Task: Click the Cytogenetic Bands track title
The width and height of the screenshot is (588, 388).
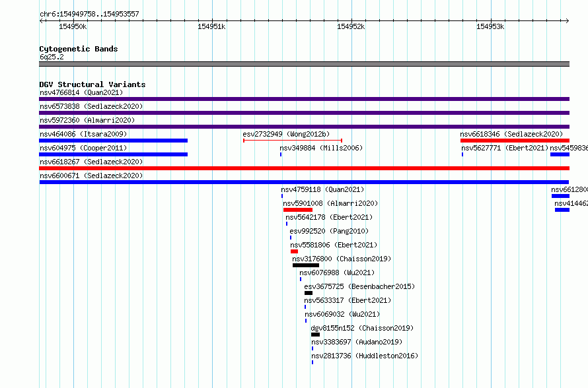Action: [79, 49]
